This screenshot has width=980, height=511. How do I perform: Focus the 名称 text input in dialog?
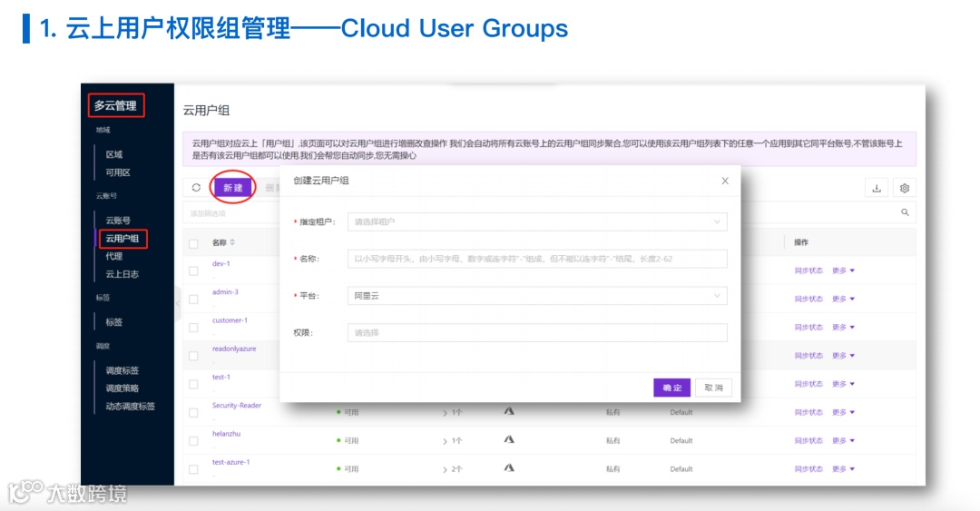pyautogui.click(x=537, y=259)
